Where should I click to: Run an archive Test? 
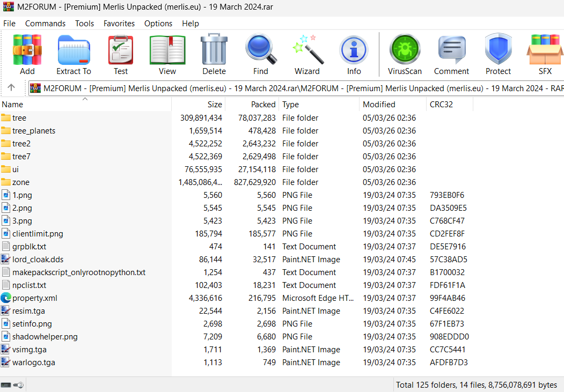[x=120, y=48]
